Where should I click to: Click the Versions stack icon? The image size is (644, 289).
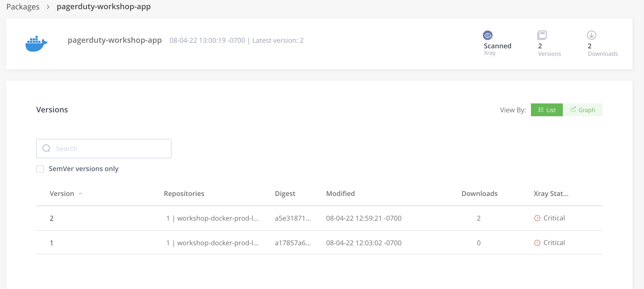tap(542, 35)
